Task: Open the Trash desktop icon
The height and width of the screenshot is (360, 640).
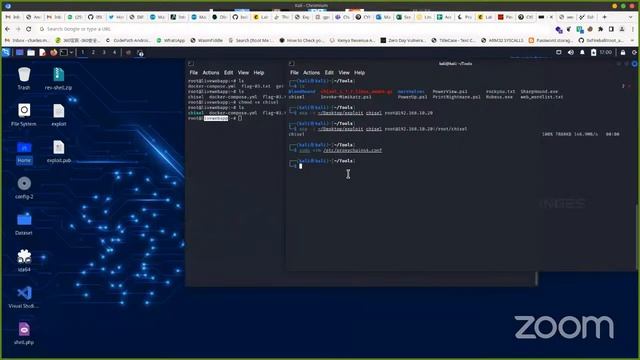Action: pos(24,79)
